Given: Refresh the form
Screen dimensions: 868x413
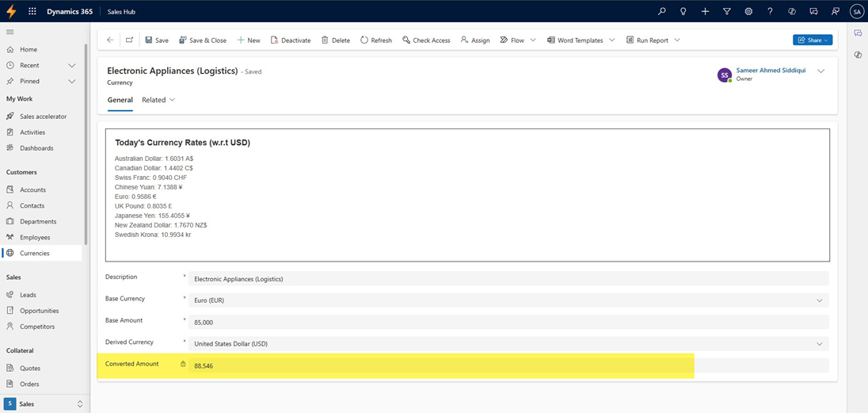Looking at the screenshot, I should pyautogui.click(x=376, y=40).
